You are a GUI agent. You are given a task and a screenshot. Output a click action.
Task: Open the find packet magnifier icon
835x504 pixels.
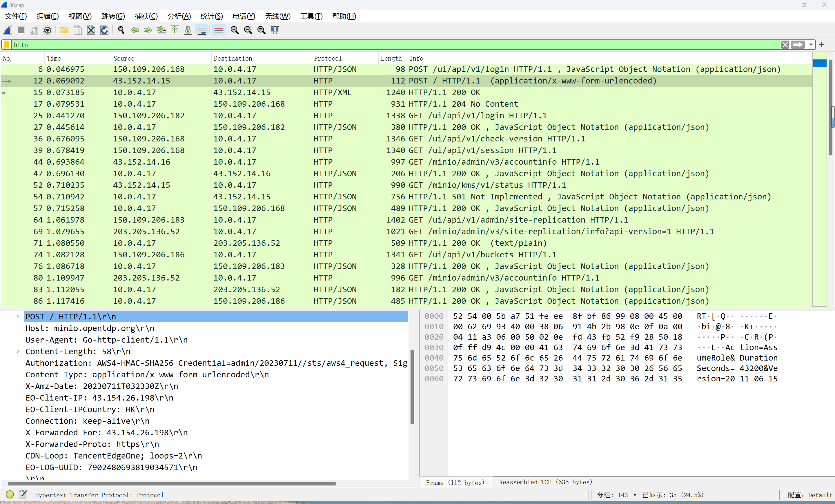click(x=121, y=30)
